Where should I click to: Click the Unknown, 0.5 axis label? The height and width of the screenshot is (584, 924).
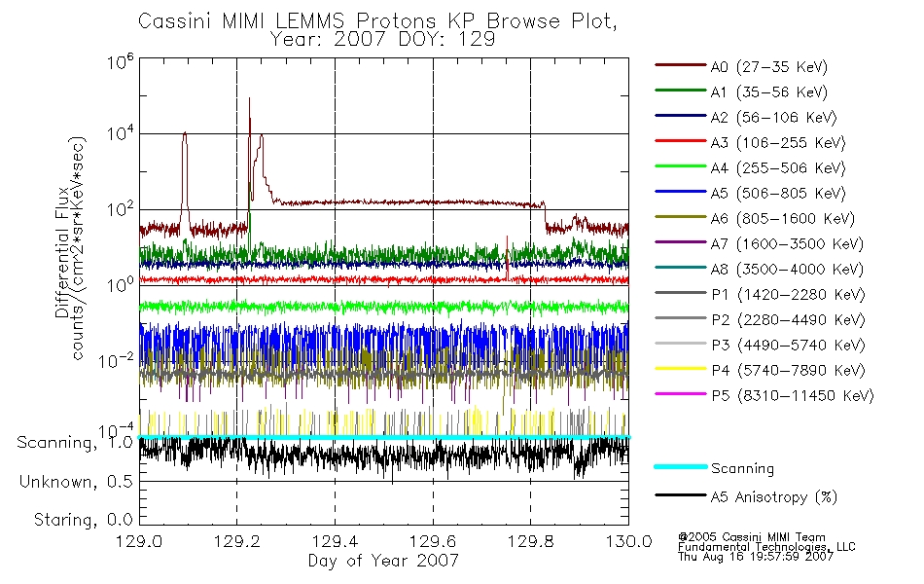[76, 483]
